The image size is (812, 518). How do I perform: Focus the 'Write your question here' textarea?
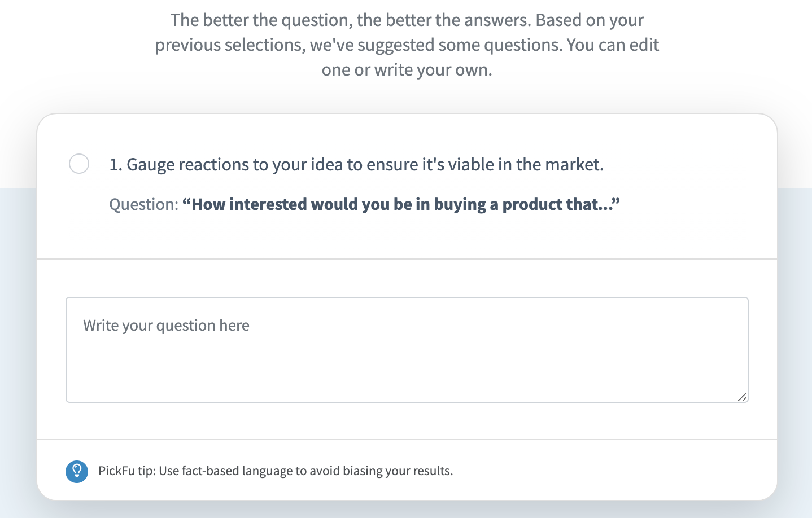coord(407,350)
